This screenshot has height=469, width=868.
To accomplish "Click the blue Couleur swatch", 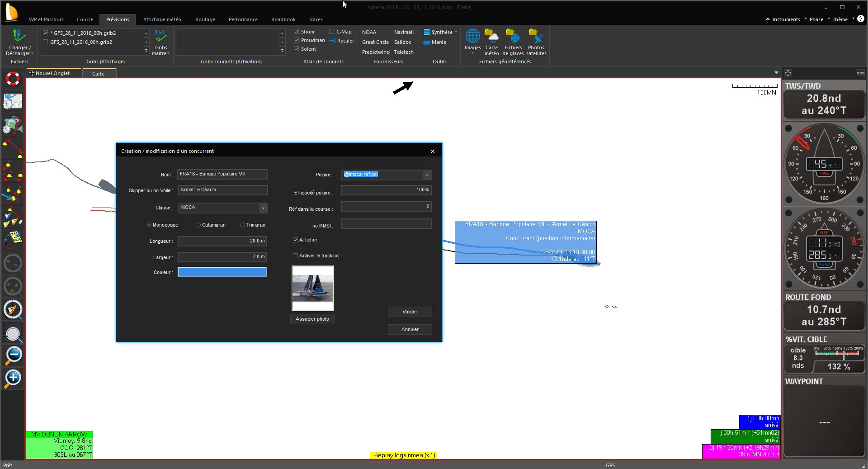I will tap(222, 272).
